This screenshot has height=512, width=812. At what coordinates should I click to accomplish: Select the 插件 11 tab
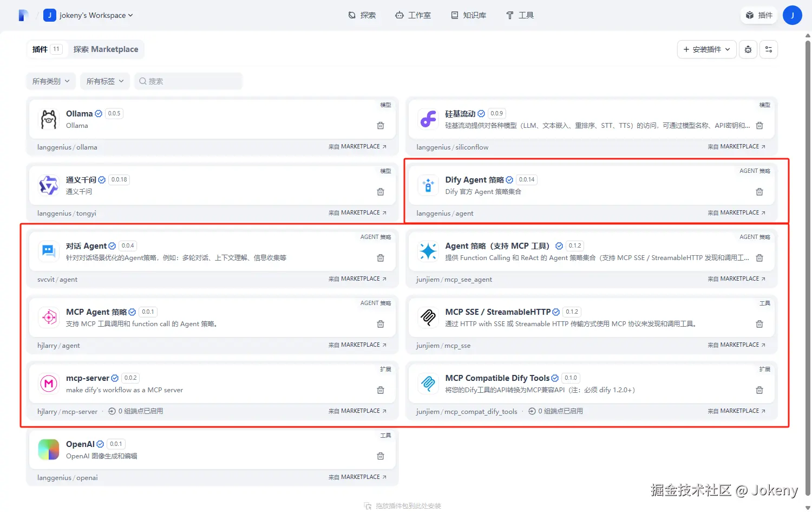pyautogui.click(x=47, y=49)
